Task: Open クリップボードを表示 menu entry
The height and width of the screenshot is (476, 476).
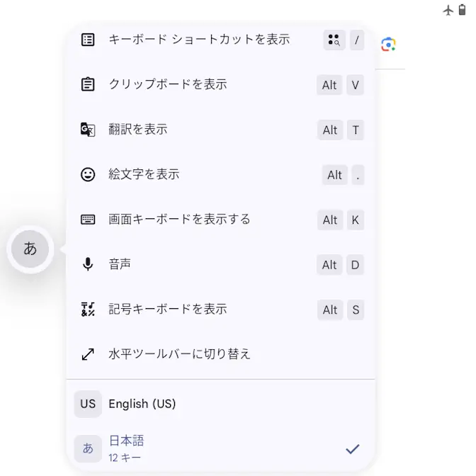Action: tap(168, 85)
